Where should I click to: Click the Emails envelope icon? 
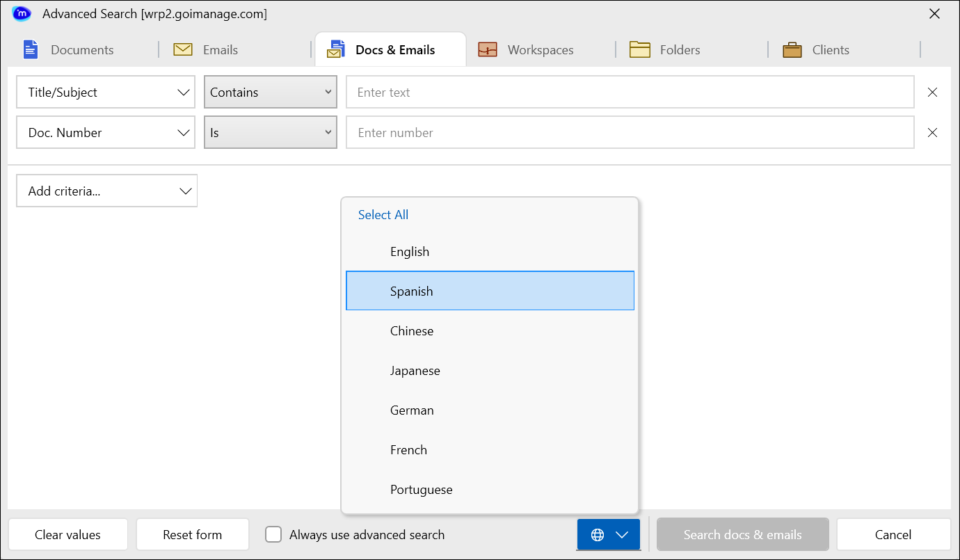[183, 49]
